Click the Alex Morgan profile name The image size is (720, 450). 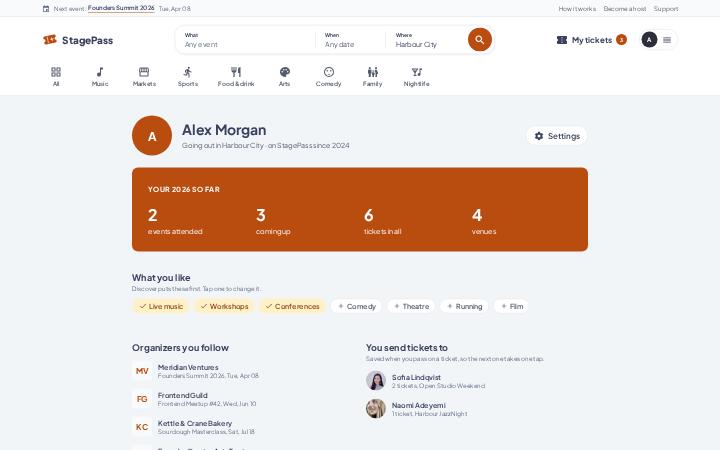(224, 130)
